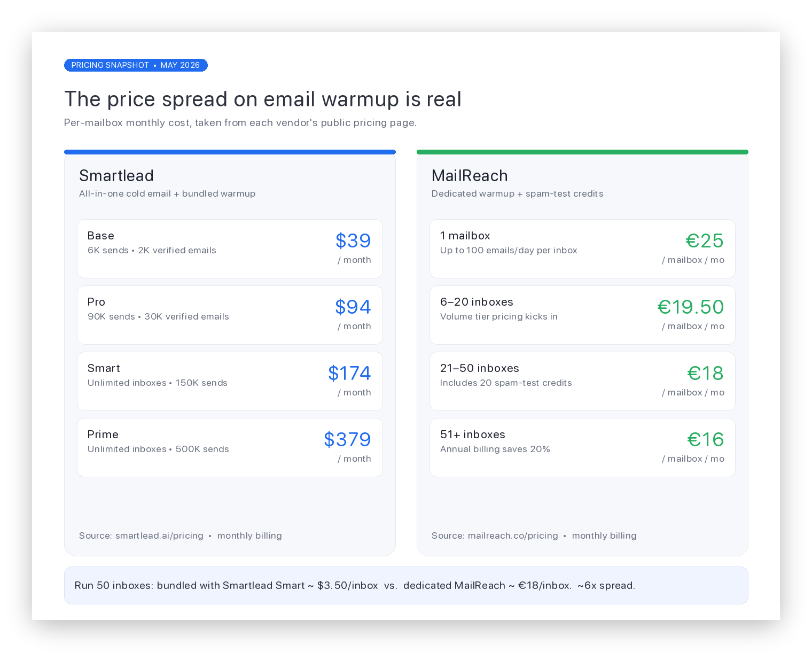Open the Smartlead Base plan row

[230, 249]
